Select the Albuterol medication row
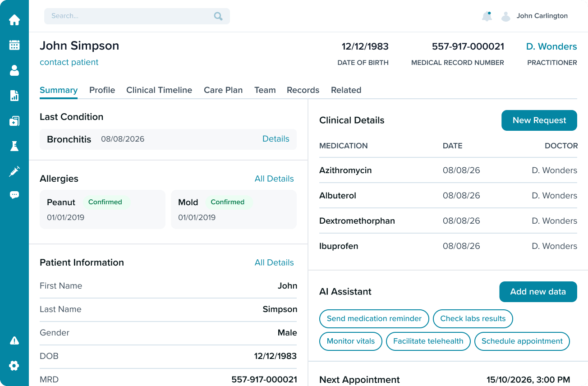The image size is (588, 386). (448, 196)
